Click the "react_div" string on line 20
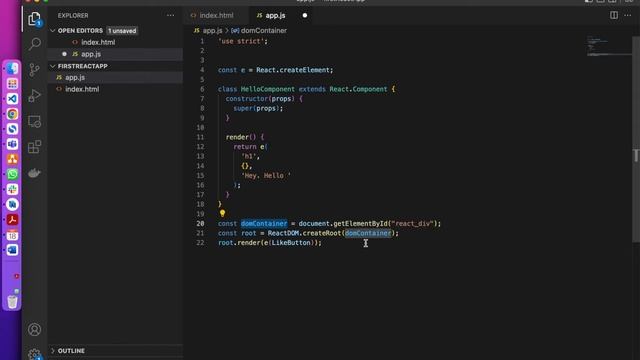Image resolution: width=640 pixels, height=360 pixels. tap(412, 224)
